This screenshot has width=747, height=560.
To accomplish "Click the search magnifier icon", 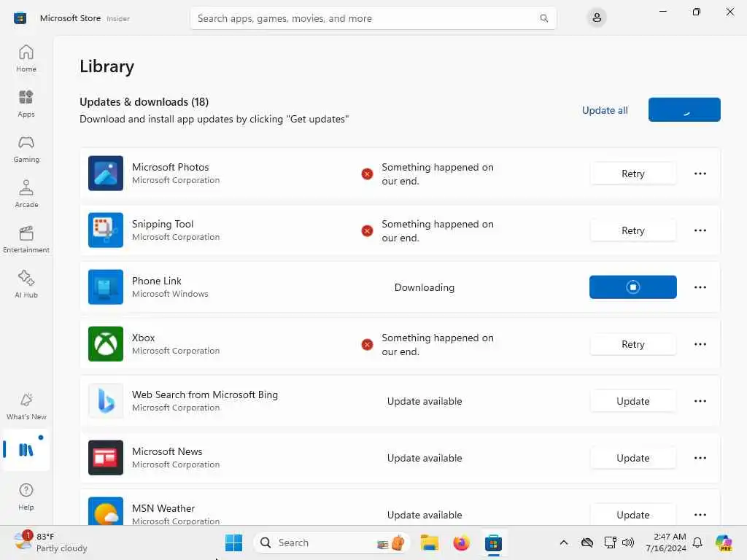I will click(x=543, y=18).
